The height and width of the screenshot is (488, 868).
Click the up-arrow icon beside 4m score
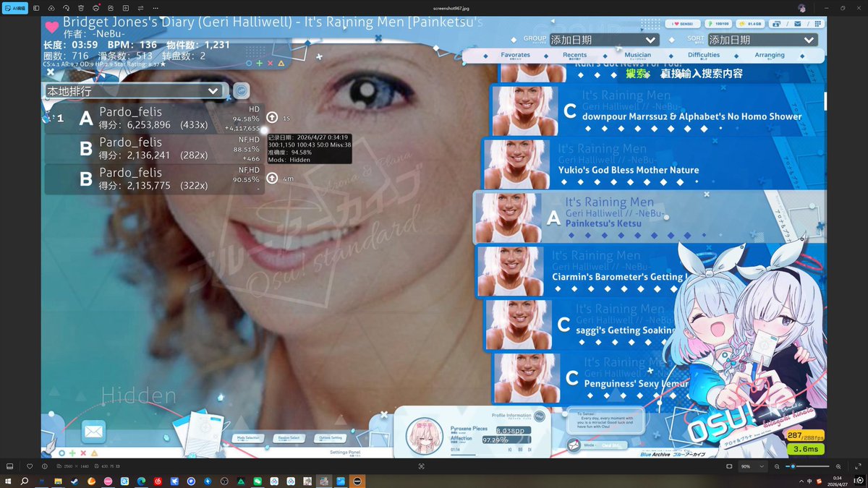(272, 178)
